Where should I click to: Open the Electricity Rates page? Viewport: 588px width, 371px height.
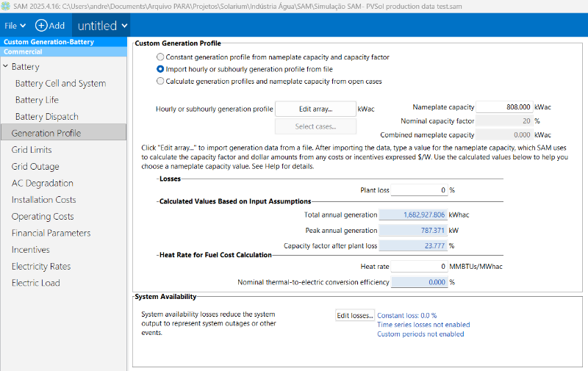pyautogui.click(x=41, y=266)
